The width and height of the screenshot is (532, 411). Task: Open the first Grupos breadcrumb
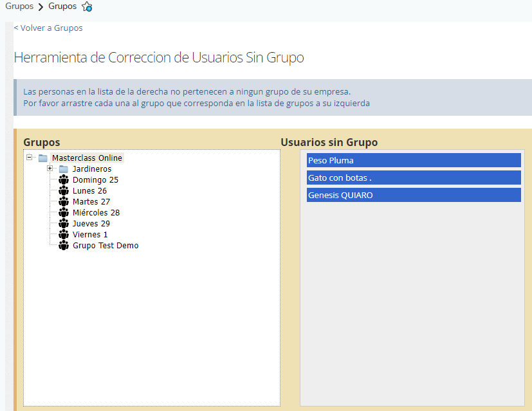pyautogui.click(x=19, y=6)
